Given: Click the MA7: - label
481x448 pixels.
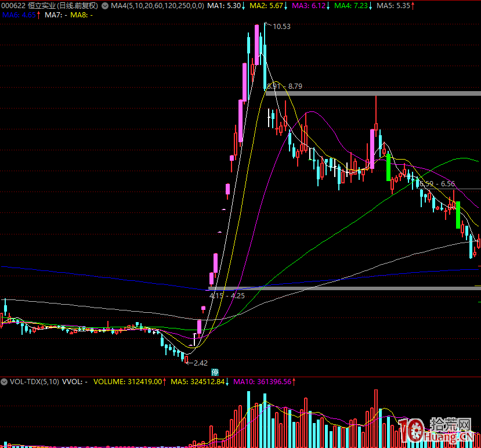Looking at the screenshot, I should pos(56,15).
